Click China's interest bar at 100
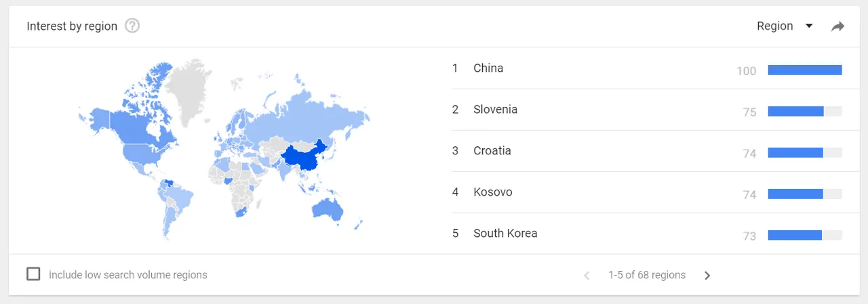 [x=805, y=70]
